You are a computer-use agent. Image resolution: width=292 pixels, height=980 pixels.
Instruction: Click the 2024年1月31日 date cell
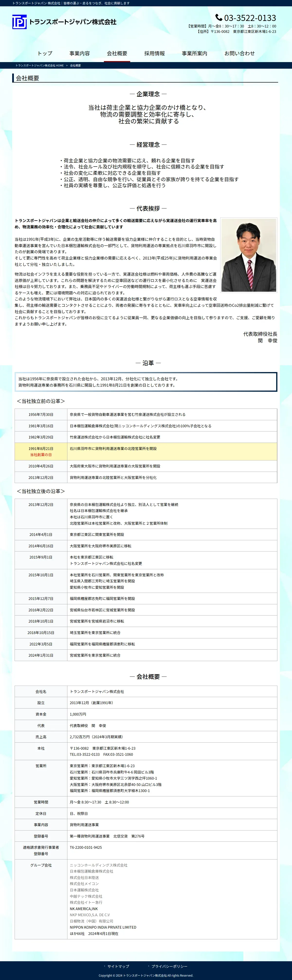coord(41,655)
